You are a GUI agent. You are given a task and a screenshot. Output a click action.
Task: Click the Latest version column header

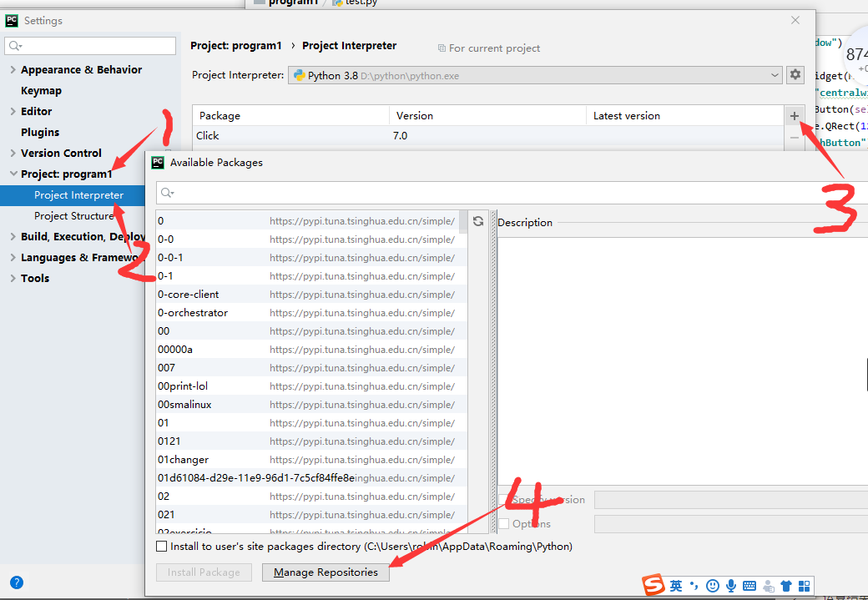684,116
